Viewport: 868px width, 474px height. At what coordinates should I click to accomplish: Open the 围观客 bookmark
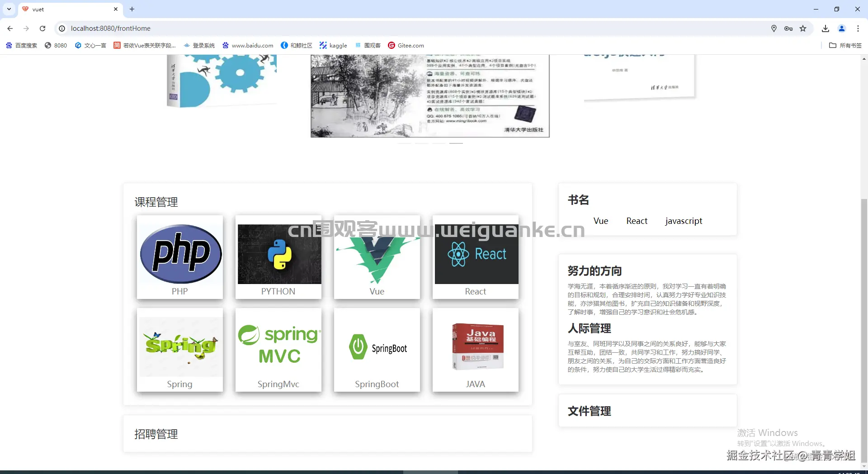(x=368, y=45)
